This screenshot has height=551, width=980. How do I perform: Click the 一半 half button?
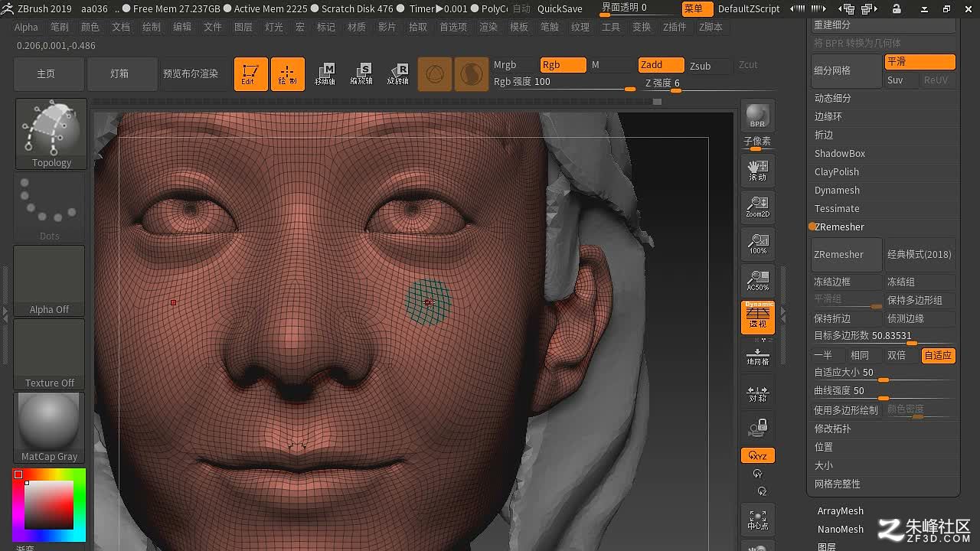click(x=828, y=356)
